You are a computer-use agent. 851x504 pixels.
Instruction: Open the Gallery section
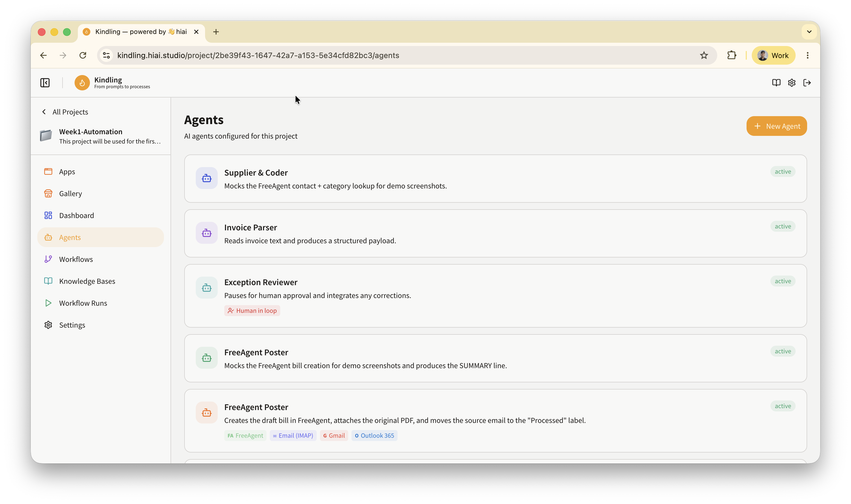click(101, 193)
